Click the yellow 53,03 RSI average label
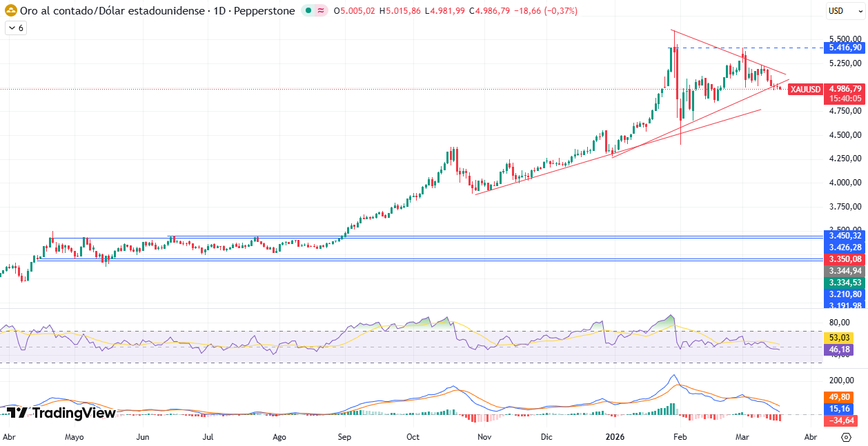Screen dimensions: 868x446 [x=838, y=338]
